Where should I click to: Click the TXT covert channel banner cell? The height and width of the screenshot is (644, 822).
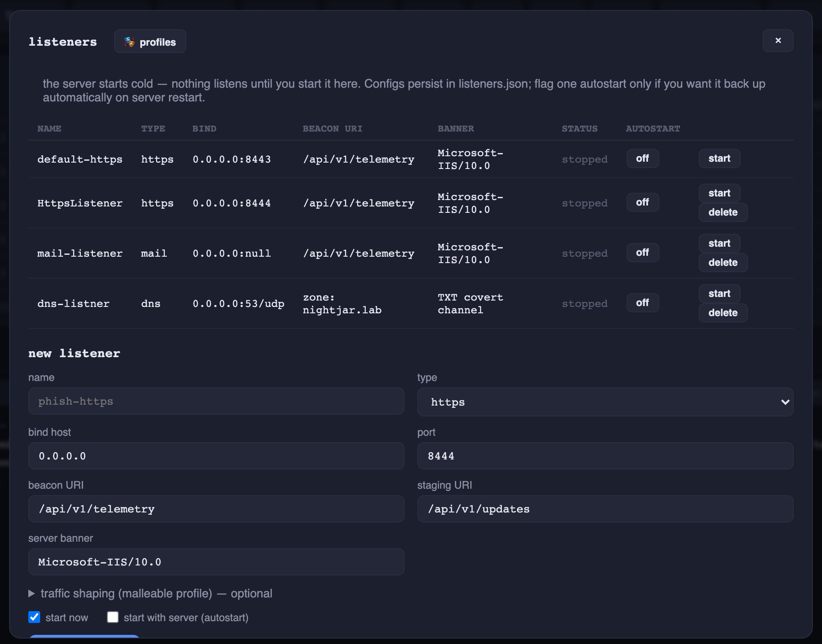470,304
